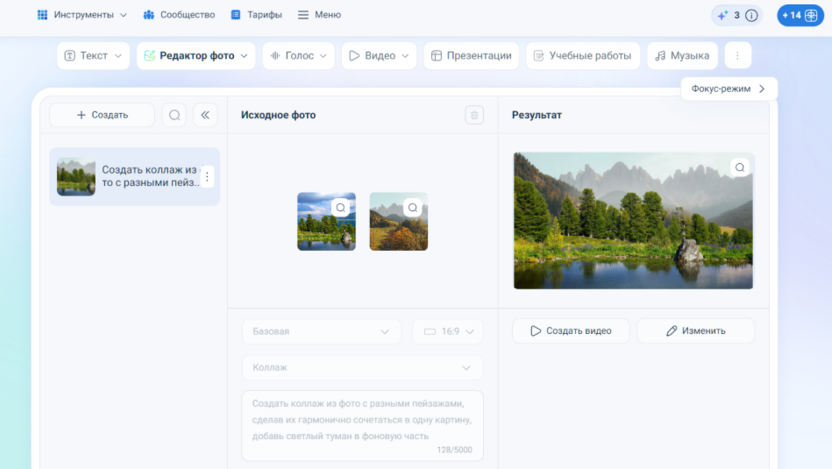Image resolution: width=832 pixels, height=469 pixels.
Task: Zoom the second source photo with autumn hills
Action: point(413,207)
